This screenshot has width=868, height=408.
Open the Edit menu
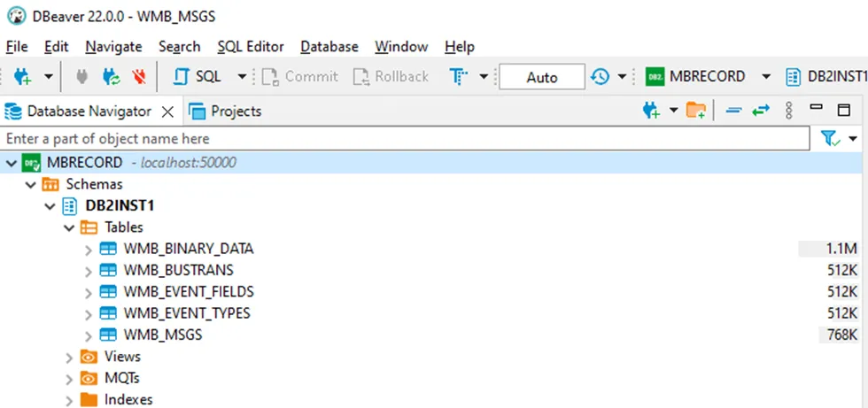coord(57,46)
